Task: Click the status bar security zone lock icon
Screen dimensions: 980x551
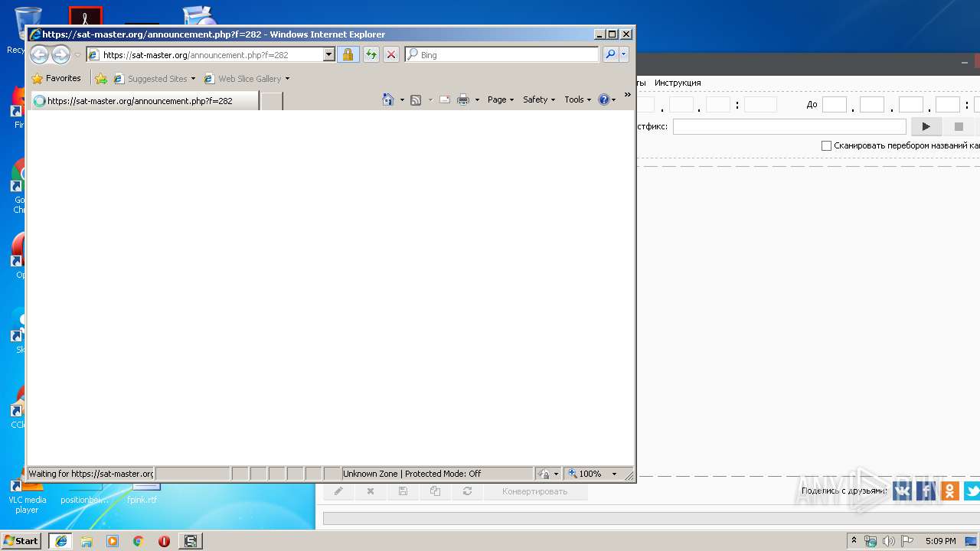Action: [544, 474]
